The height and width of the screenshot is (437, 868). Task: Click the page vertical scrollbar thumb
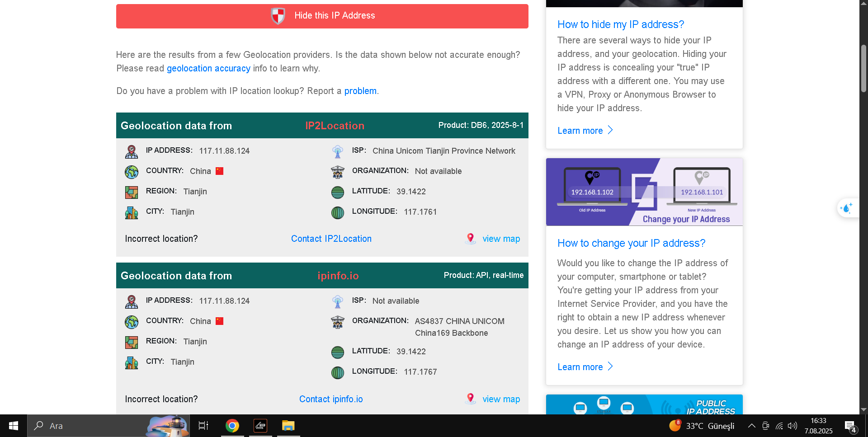pyautogui.click(x=863, y=69)
